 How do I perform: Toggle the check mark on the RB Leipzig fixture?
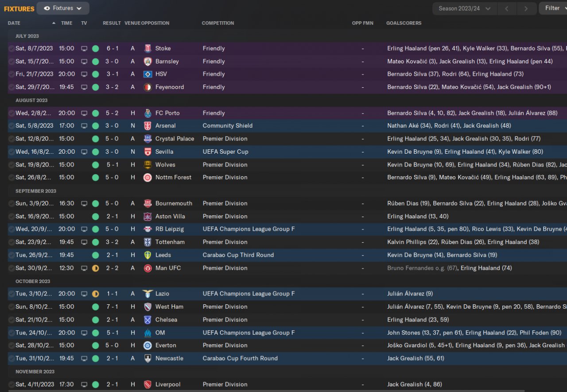pyautogui.click(x=11, y=229)
